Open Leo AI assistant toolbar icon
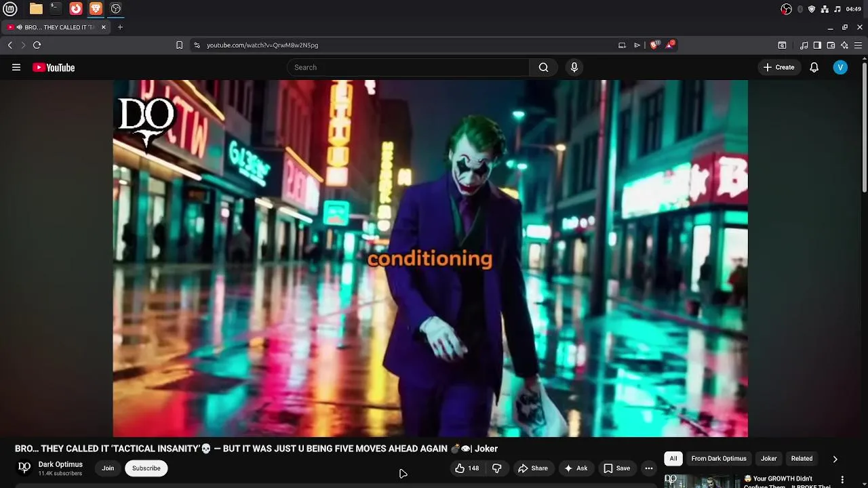 (x=844, y=45)
